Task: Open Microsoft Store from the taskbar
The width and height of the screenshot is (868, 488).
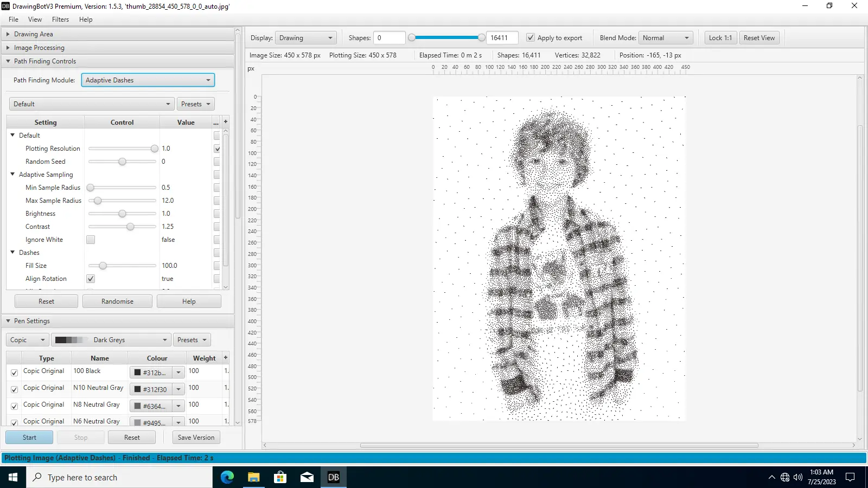Action: click(x=280, y=477)
